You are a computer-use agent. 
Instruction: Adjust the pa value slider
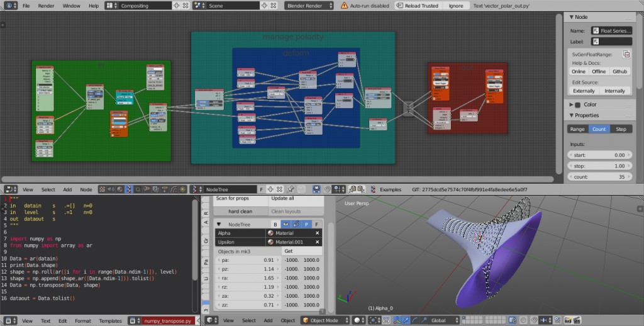[247, 260]
